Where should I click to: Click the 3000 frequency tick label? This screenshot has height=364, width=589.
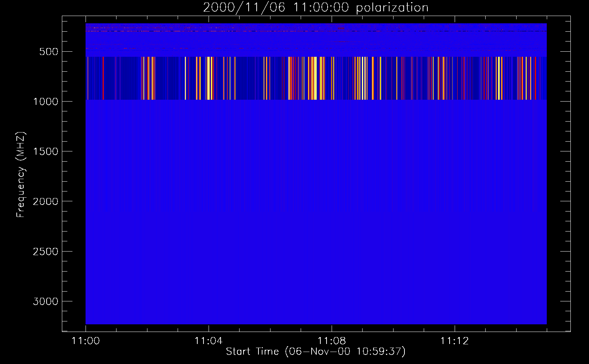pyautogui.click(x=46, y=301)
